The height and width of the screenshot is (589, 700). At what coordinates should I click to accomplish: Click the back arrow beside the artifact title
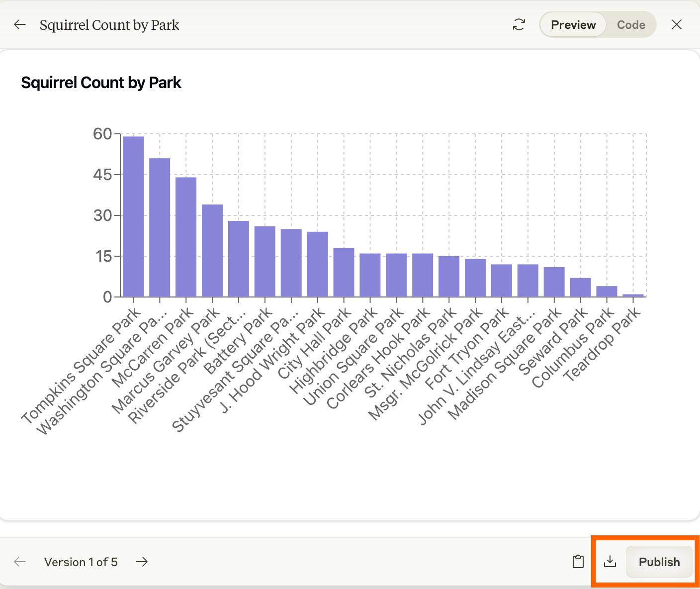coord(19,24)
